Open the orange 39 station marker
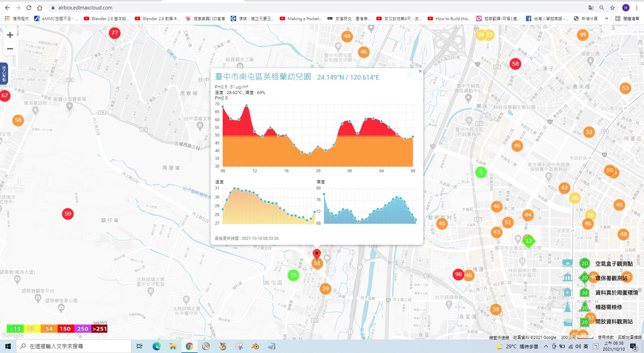This screenshot has height=353, width=644. [x=325, y=289]
